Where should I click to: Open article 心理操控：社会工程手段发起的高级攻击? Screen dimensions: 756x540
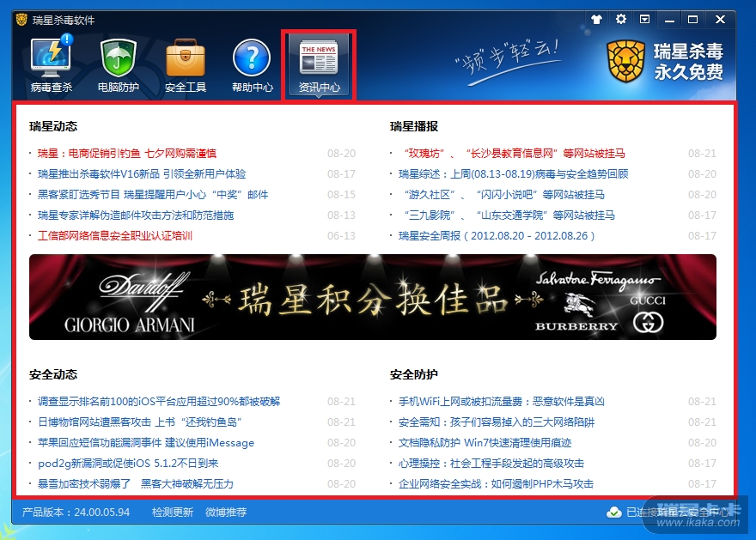coord(491,464)
